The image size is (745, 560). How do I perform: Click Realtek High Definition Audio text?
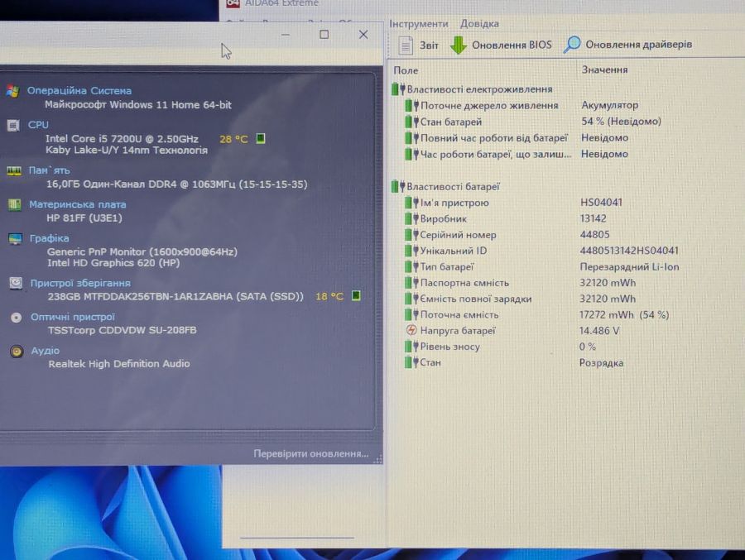tap(118, 364)
